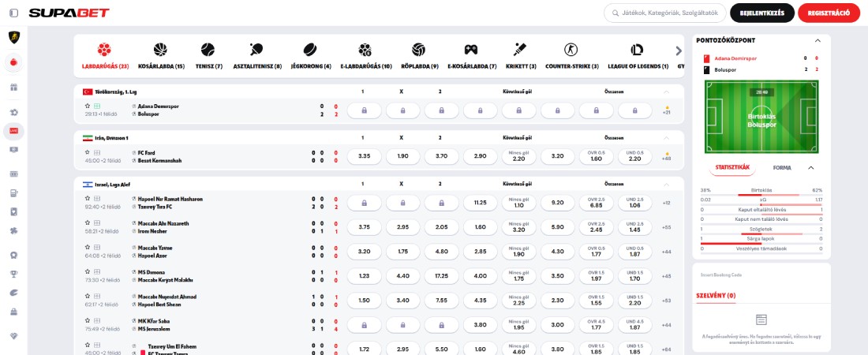Viewport: 868px width, 355px height.
Task: Open the Forma tab
Action: 782,168
